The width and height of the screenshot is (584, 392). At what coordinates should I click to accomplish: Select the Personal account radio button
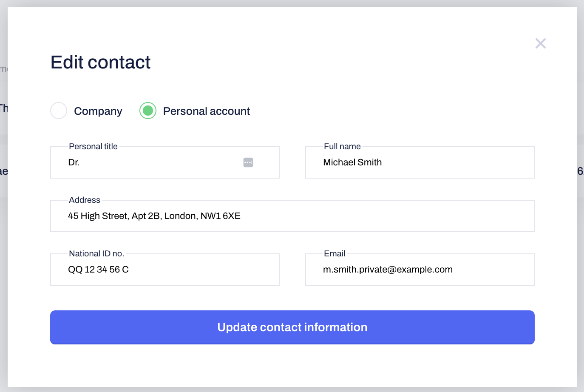tap(148, 111)
